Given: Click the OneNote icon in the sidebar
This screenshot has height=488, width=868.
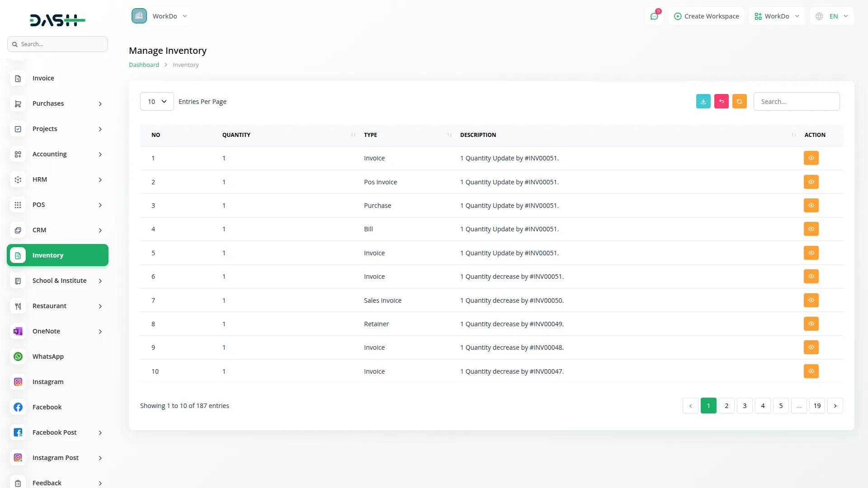Looking at the screenshot, I should click(x=18, y=331).
